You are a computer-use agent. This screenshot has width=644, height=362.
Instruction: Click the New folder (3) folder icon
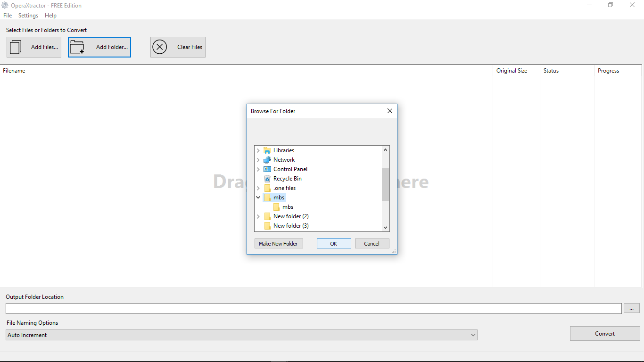(x=267, y=226)
